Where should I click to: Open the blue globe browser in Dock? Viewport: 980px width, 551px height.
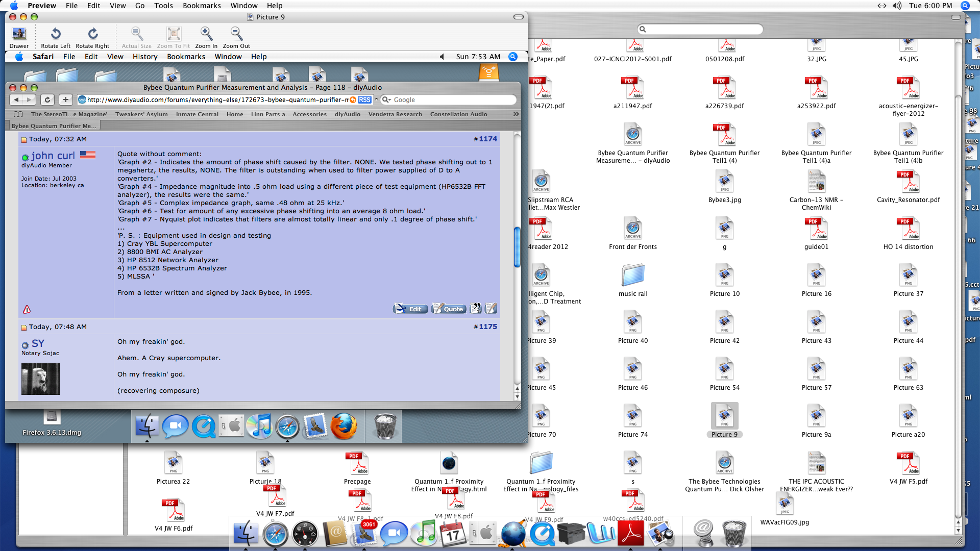click(512, 534)
